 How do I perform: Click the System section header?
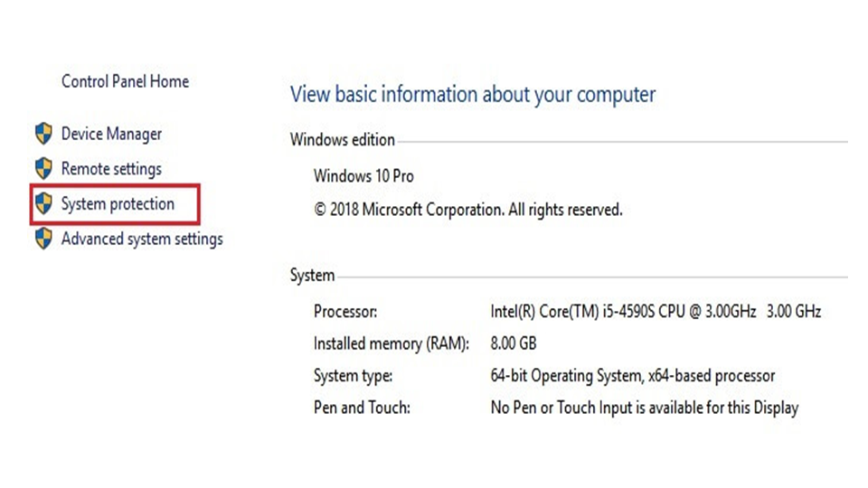[312, 276]
